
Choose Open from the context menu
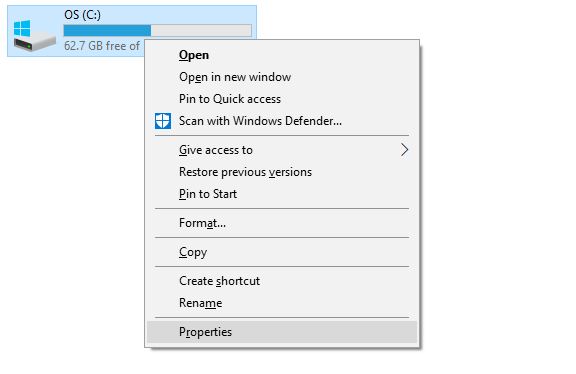click(282, 55)
